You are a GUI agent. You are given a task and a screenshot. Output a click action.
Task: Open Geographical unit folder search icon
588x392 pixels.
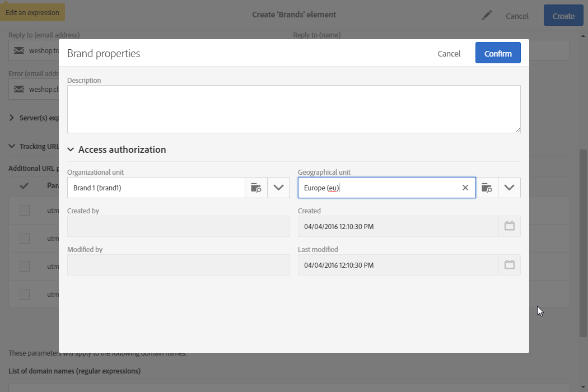tap(487, 188)
